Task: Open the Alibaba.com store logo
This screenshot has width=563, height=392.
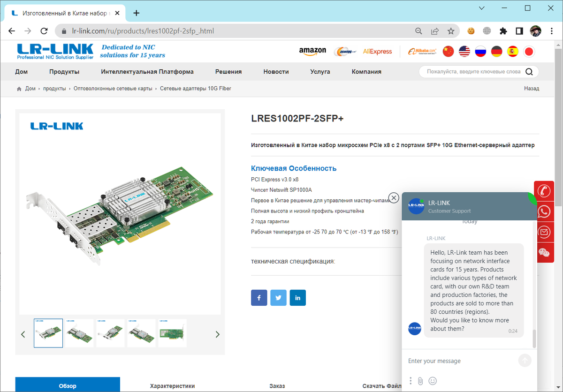Action: (x=422, y=51)
